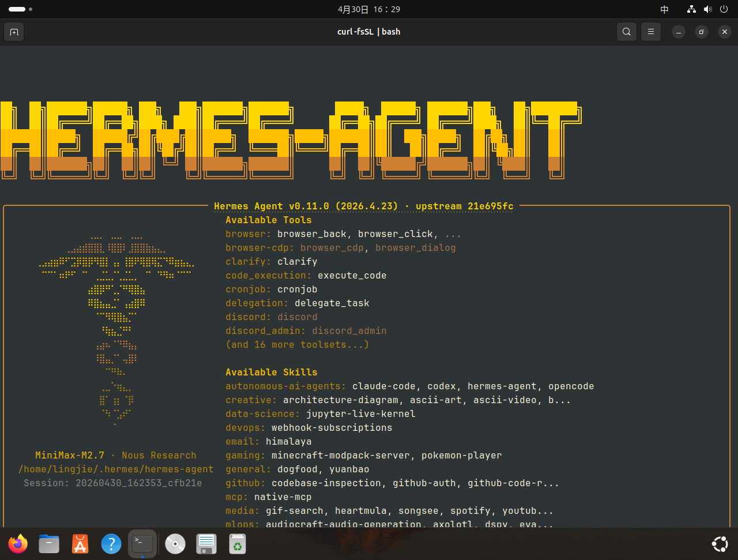This screenshot has height=560, width=738.
Task: Click the 'native-mcp' skill name
Action: coord(283,497)
